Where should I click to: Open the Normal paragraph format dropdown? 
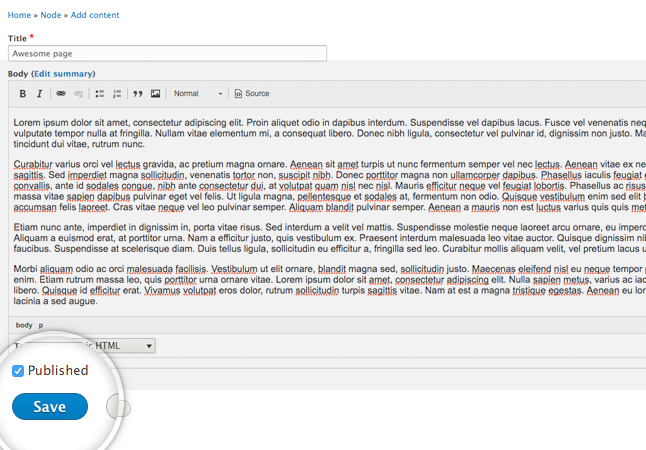(x=198, y=94)
